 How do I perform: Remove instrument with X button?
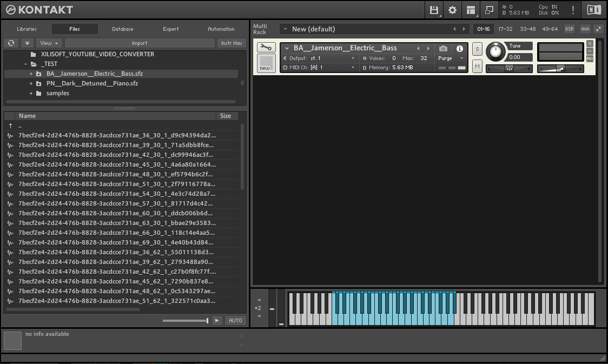pyautogui.click(x=590, y=43)
